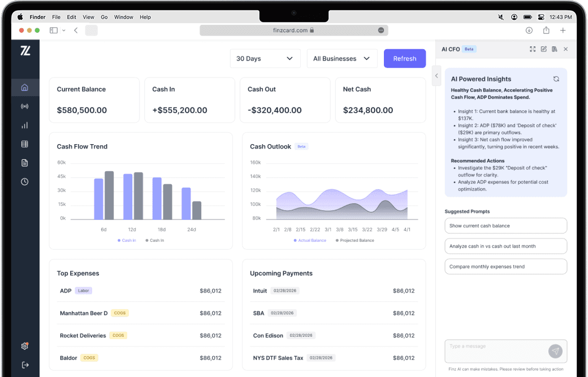
Task: Expand AI CFO panel to fullscreen
Action: pyautogui.click(x=533, y=49)
